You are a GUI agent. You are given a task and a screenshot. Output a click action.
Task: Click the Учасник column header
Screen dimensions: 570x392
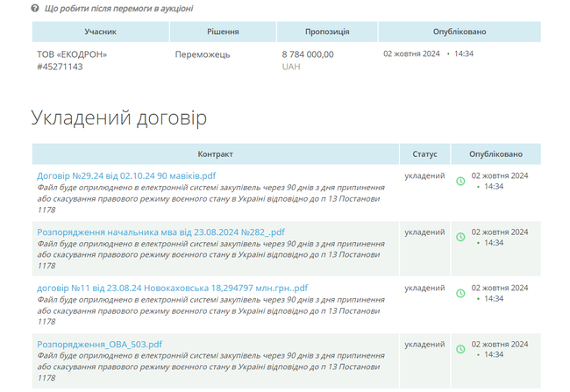[101, 32]
